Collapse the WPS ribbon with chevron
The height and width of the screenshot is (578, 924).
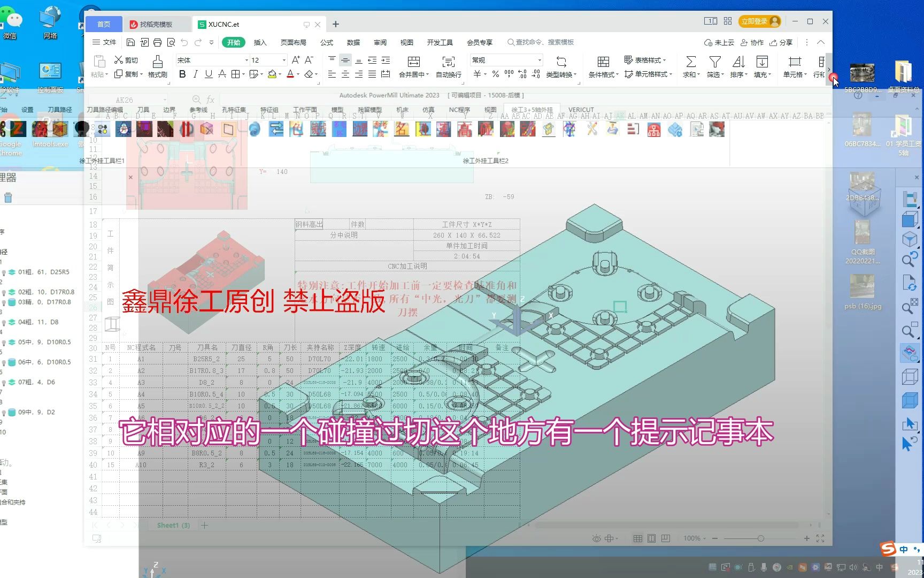(x=821, y=42)
